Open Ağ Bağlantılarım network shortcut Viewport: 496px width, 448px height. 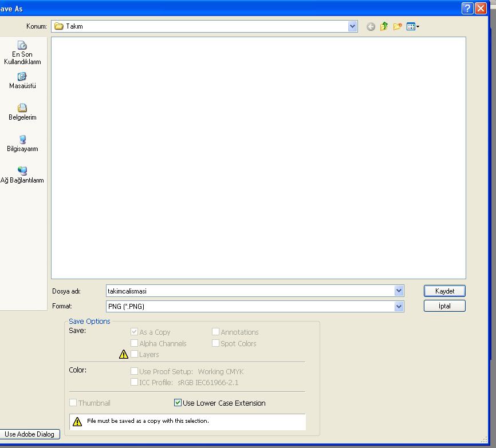[x=22, y=175]
